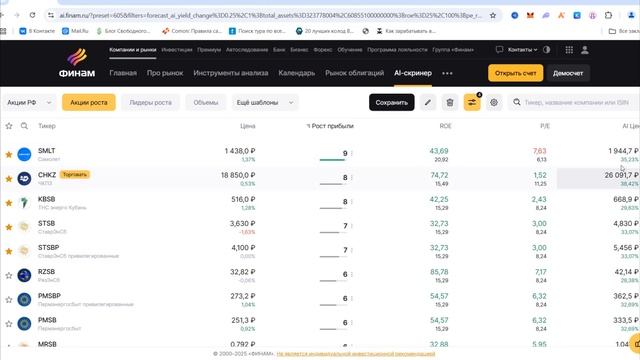Add RZSB to favorites
640x360 pixels.
9,275
